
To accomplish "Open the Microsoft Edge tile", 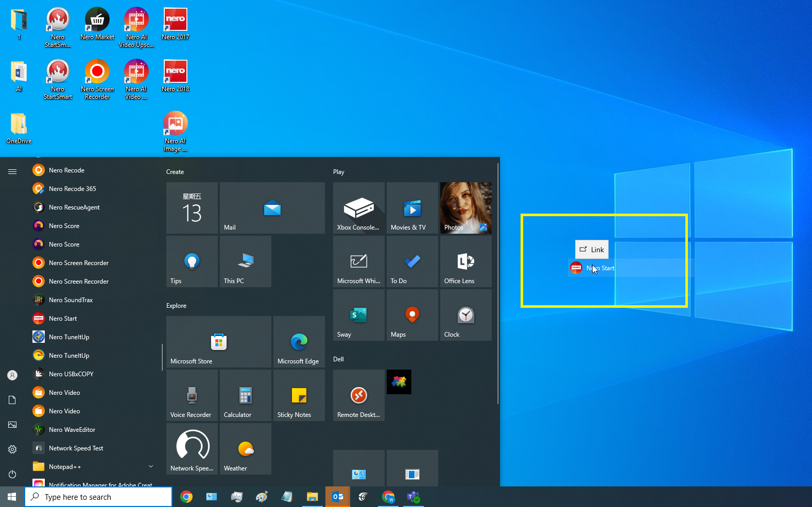I will (299, 342).
